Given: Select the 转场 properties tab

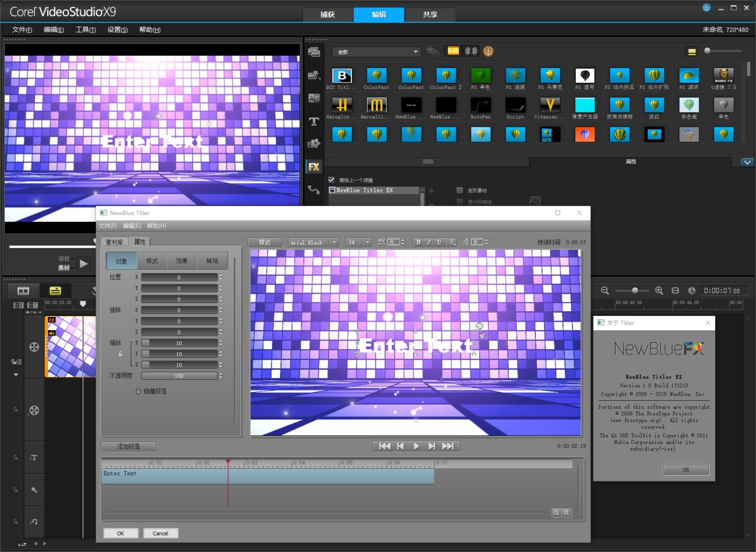Looking at the screenshot, I should pyautogui.click(x=212, y=261).
